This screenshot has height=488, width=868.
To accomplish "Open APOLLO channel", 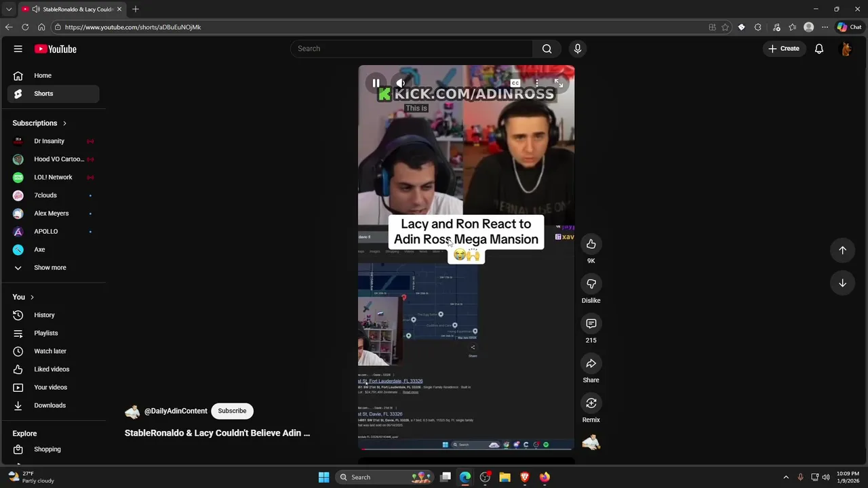I will (53, 232).
